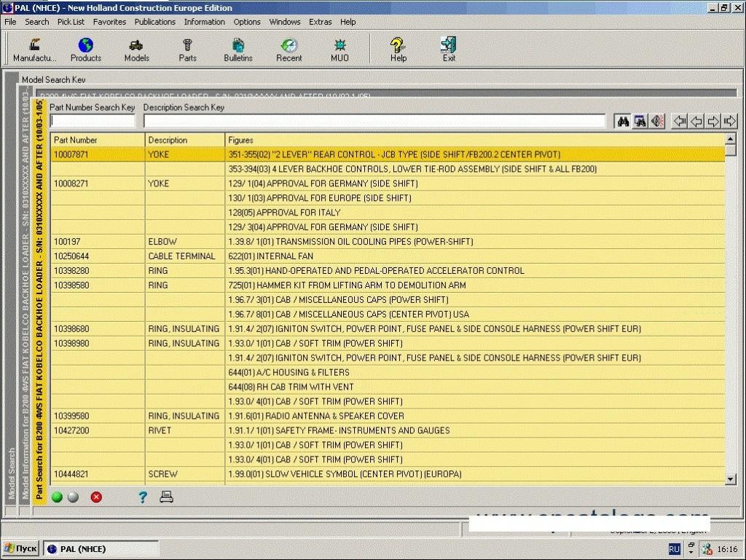Select part number 10398280

click(71, 270)
